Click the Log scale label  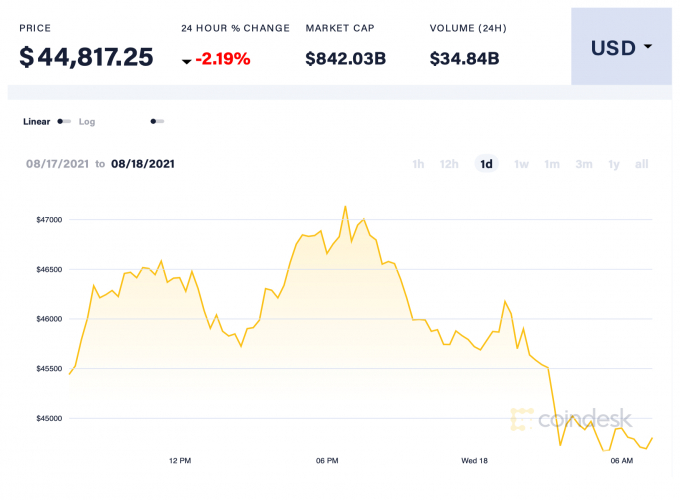pyautogui.click(x=87, y=122)
